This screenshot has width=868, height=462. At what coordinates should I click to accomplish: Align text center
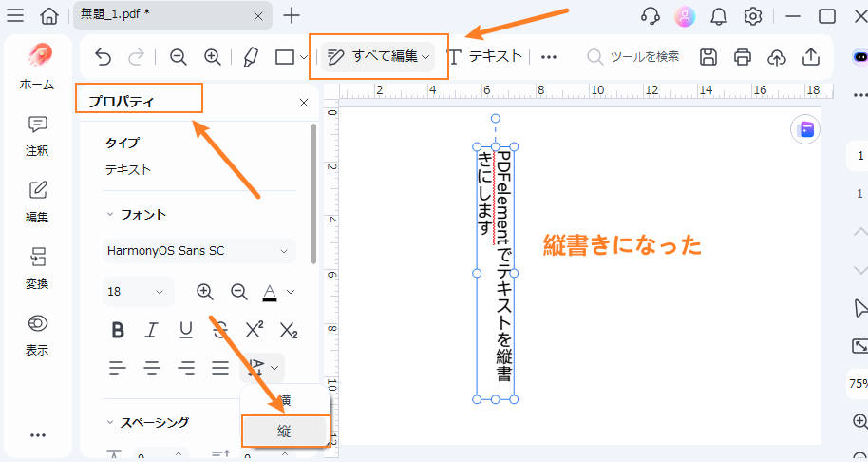[x=152, y=367]
